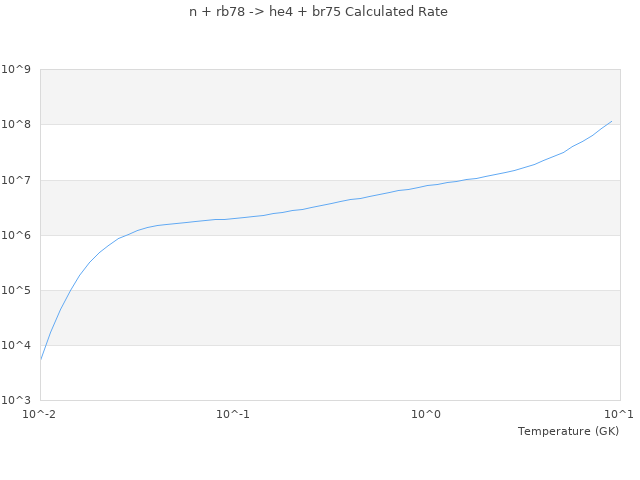Click the 10^8 y-axis tick label

pos(17,125)
